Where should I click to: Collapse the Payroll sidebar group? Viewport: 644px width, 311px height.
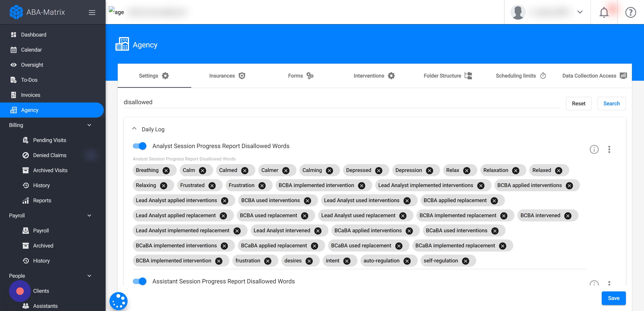point(89,215)
